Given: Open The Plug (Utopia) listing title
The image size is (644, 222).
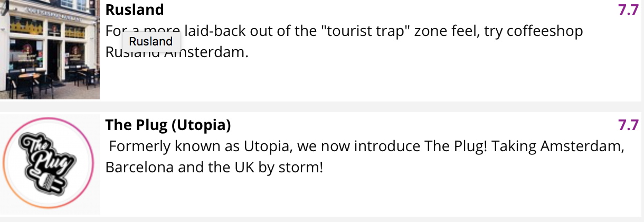Looking at the screenshot, I should [x=168, y=125].
